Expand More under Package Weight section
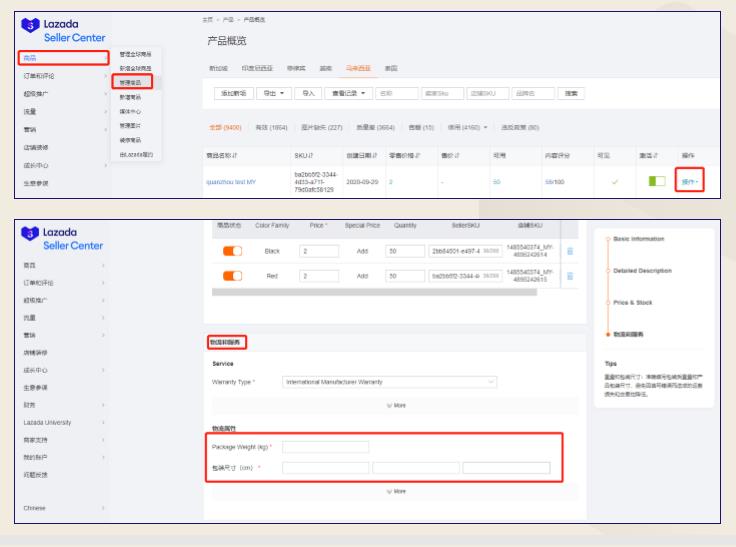 396,491
